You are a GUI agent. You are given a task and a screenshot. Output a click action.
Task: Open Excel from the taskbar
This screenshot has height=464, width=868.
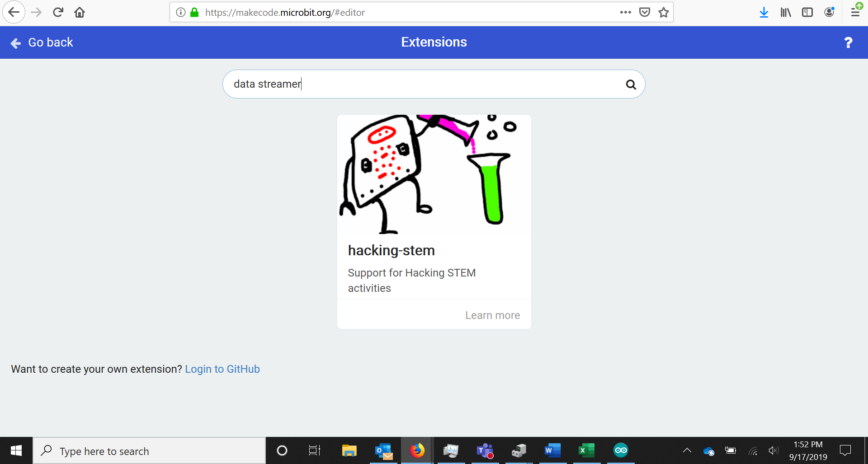(x=586, y=450)
